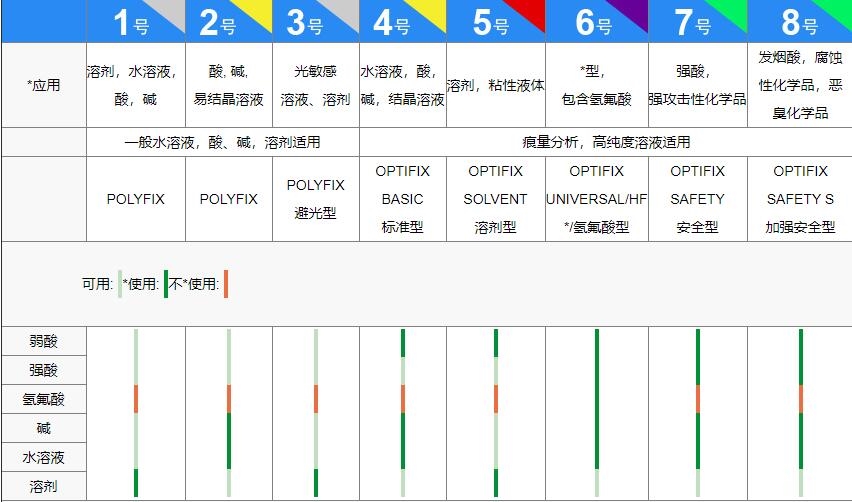
Task: Click OPTIFIX SOLVENT 溶剂型 product cell
Action: (496, 199)
